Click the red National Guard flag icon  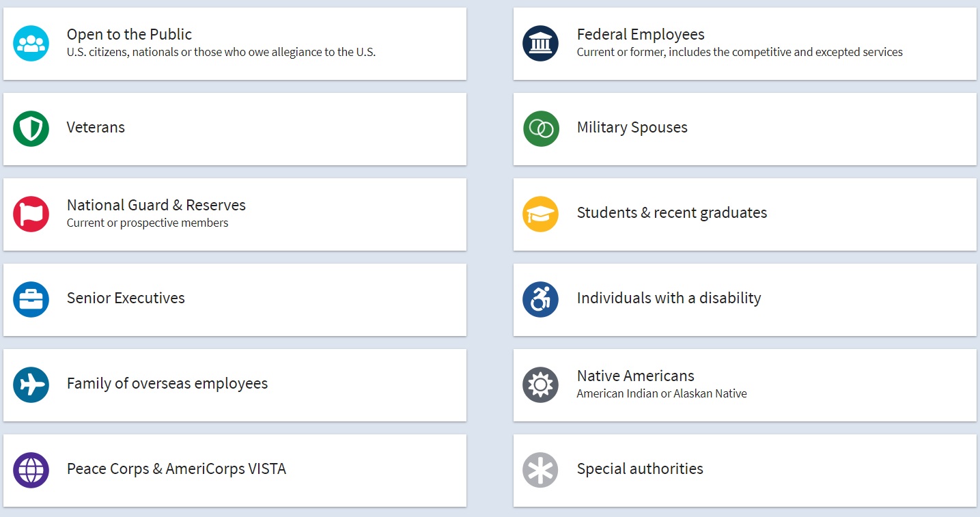tap(31, 214)
